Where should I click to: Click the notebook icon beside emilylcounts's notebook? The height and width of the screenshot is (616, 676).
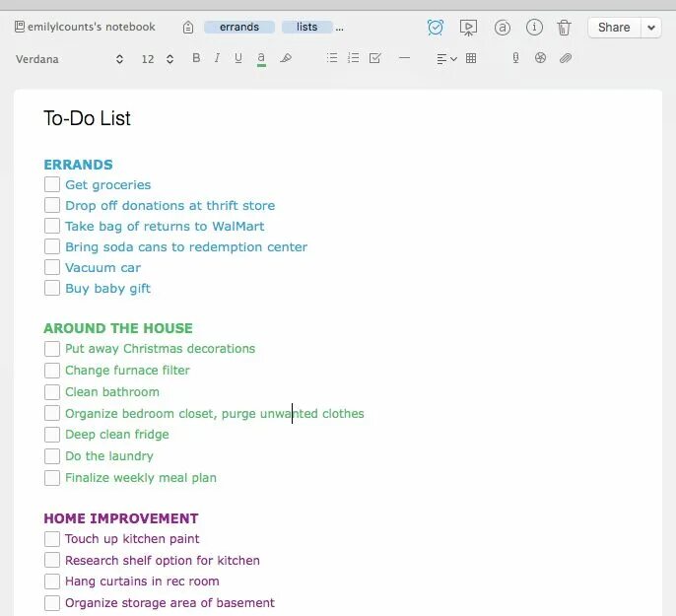tap(20, 27)
